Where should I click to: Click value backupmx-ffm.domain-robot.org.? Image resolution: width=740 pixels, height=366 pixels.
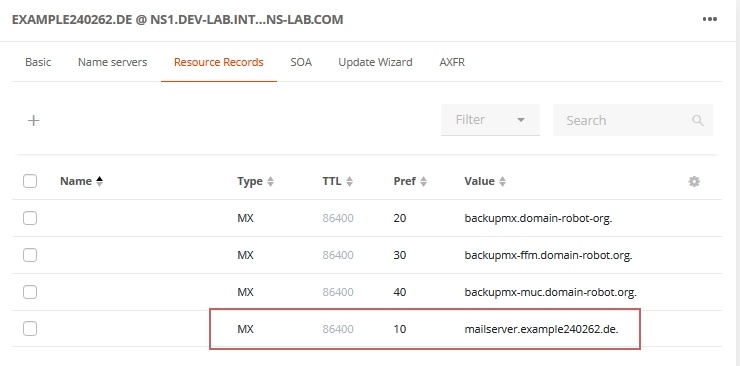click(548, 255)
